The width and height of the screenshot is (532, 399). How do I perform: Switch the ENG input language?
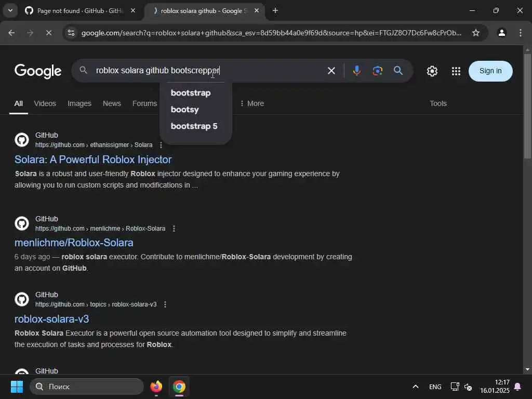pyautogui.click(x=435, y=387)
